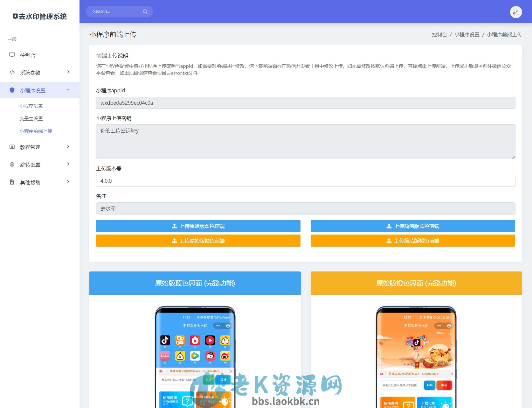The width and height of the screenshot is (532, 408).
Task: Click the 跳转设置 fingerprint icon
Action: [12, 164]
